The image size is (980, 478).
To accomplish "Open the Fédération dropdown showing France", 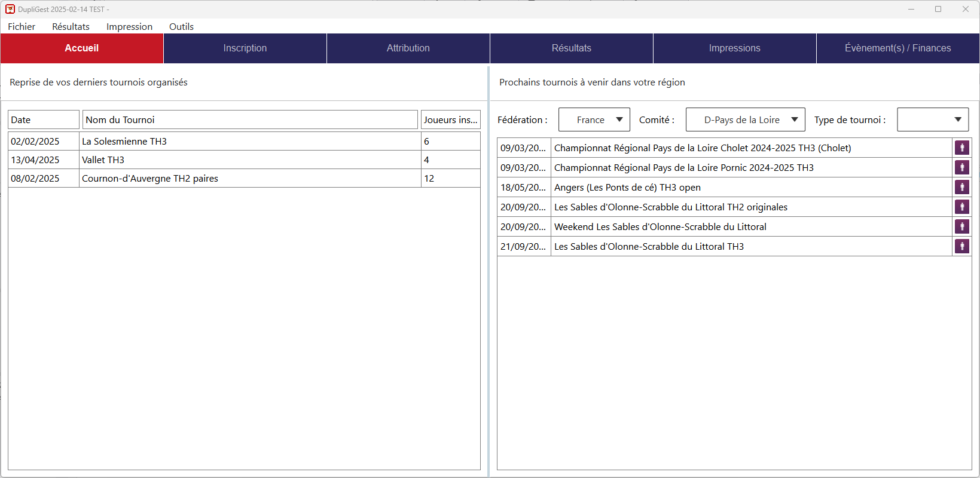I will point(594,119).
